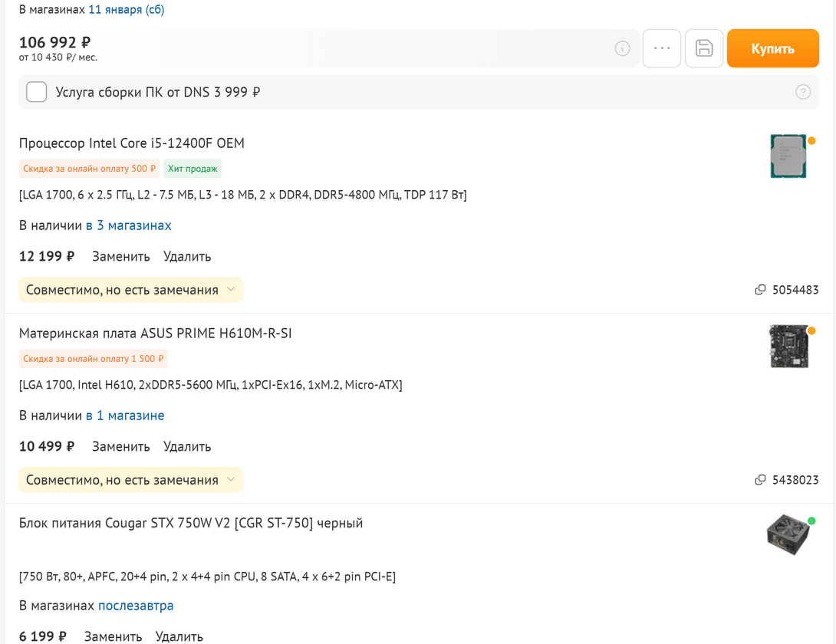Click the orange Купить button

tap(772, 48)
